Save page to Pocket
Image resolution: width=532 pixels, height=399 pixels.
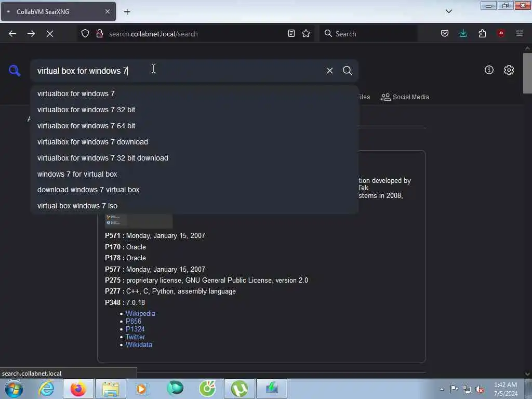(x=445, y=33)
